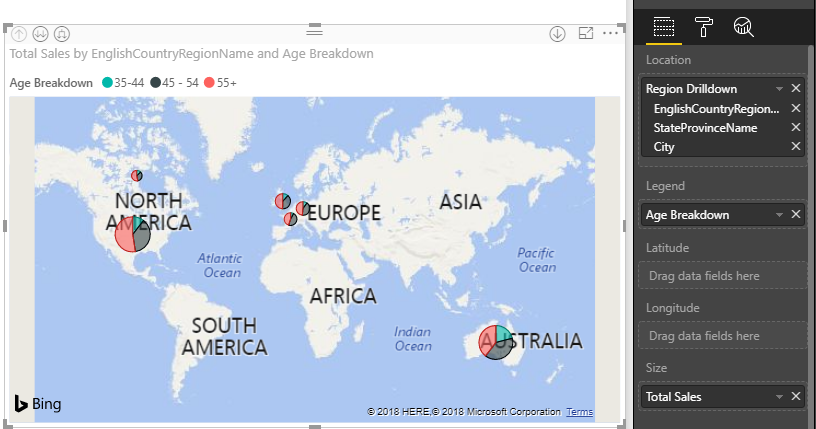The width and height of the screenshot is (816, 429).
Task: Select the Total Sales field label
Action: pos(673,397)
